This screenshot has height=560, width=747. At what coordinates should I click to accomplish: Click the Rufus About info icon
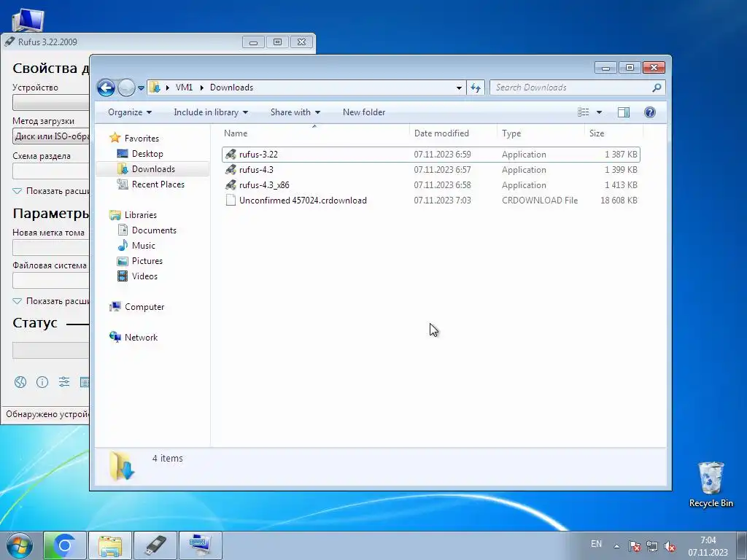pyautogui.click(x=42, y=382)
